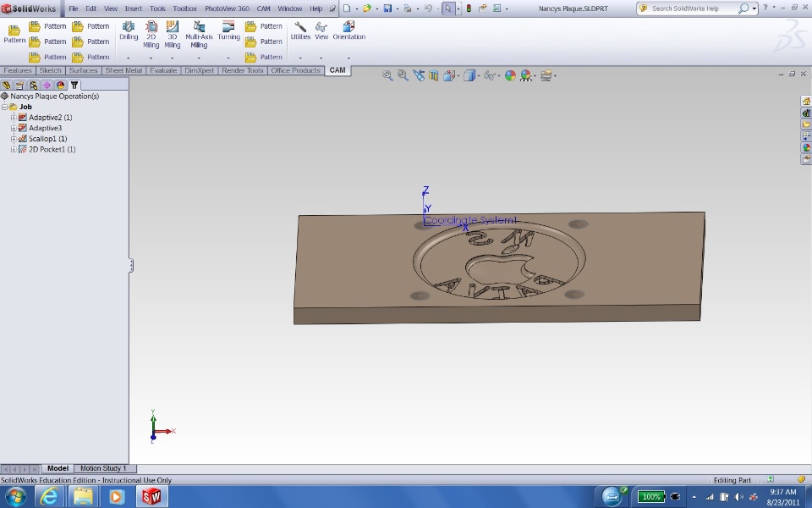Open Windows Start button
The height and width of the screenshot is (508, 812).
(14, 497)
